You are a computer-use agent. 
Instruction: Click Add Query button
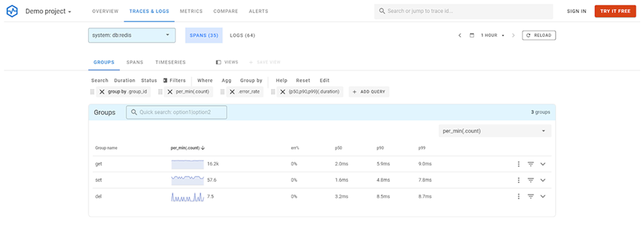369,92
